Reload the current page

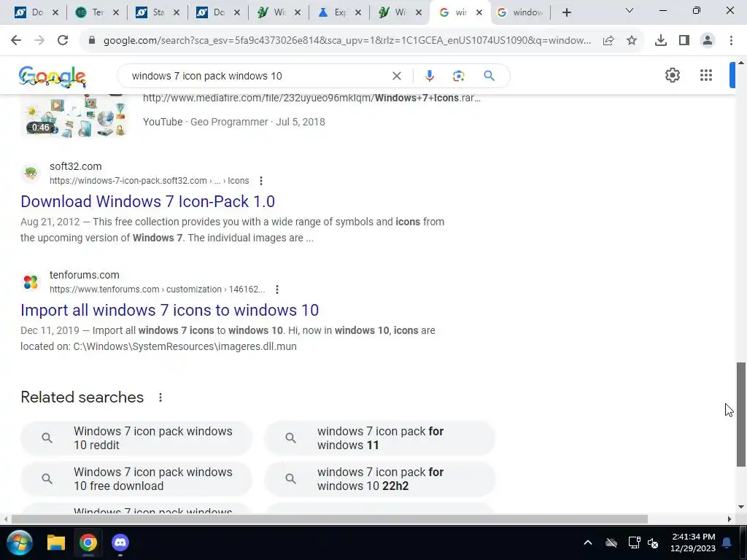pos(63,41)
